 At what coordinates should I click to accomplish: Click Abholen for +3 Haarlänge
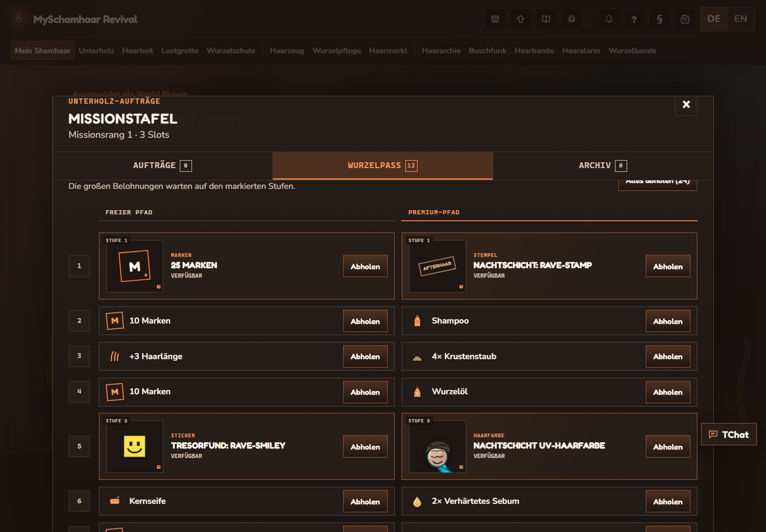365,356
